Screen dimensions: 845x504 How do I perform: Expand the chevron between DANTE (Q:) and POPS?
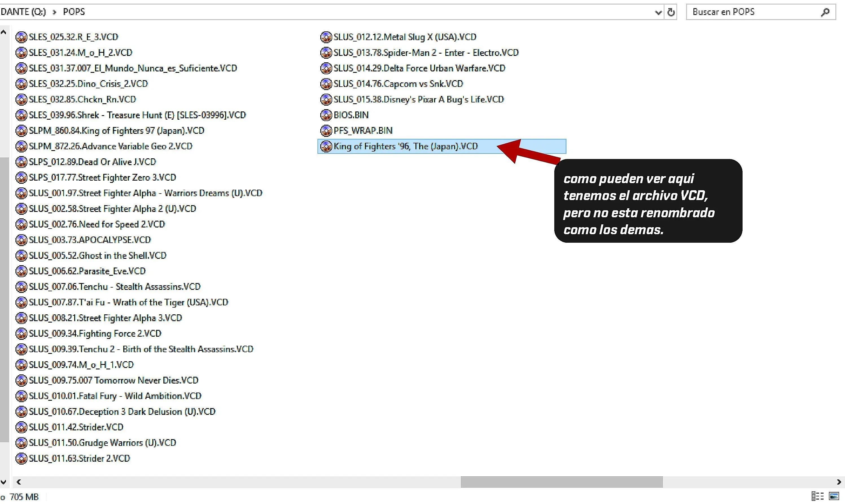coord(54,12)
